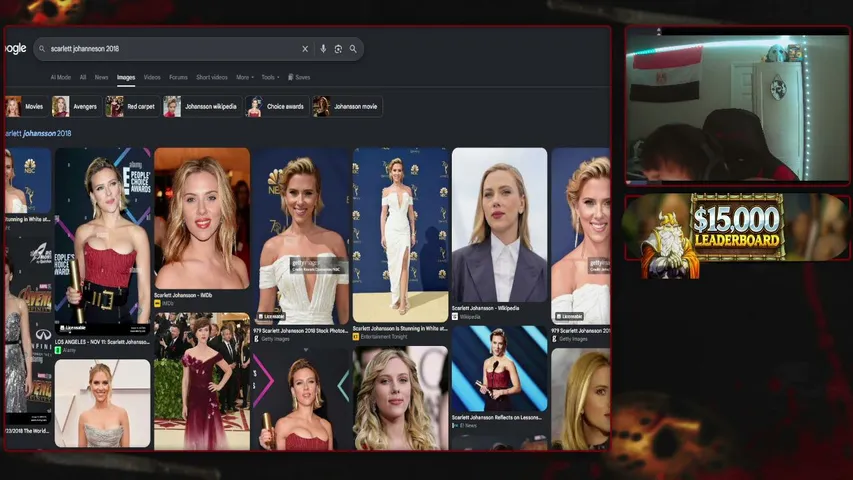Open the Avengers Infinity War premiere image
The width and height of the screenshot is (853, 480).
[28, 331]
